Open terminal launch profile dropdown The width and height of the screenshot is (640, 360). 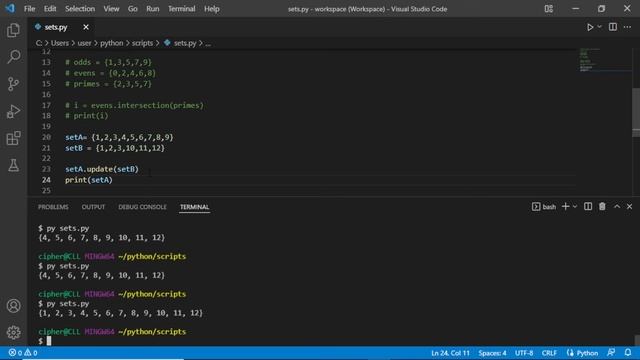(x=575, y=207)
